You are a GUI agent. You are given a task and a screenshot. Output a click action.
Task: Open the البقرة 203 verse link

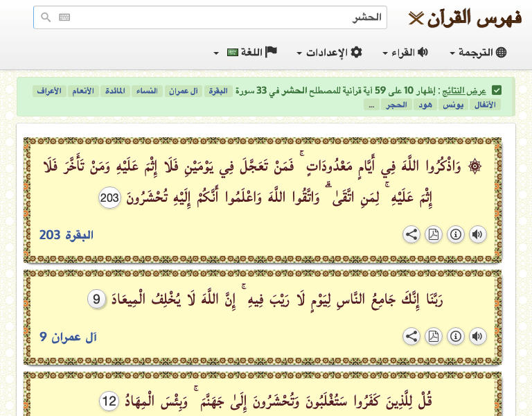66,235
